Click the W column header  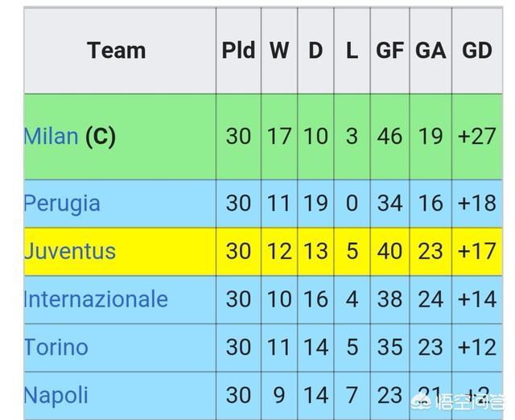pyautogui.click(x=279, y=51)
